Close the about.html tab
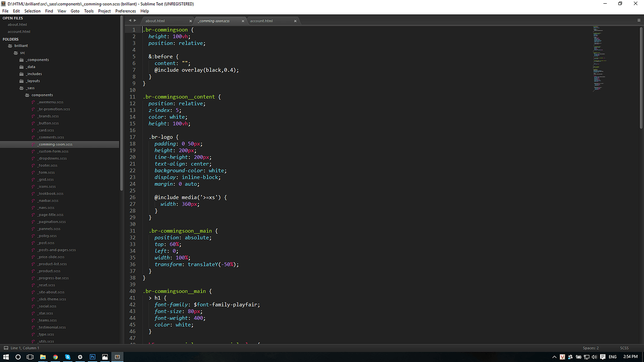Viewport: 644px width, 362px height. tap(190, 21)
